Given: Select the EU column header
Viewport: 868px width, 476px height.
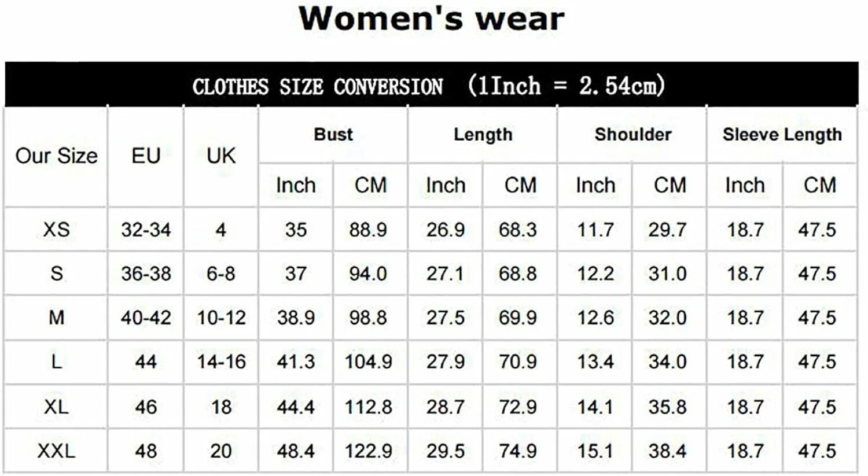Looking at the screenshot, I should coord(145,156).
